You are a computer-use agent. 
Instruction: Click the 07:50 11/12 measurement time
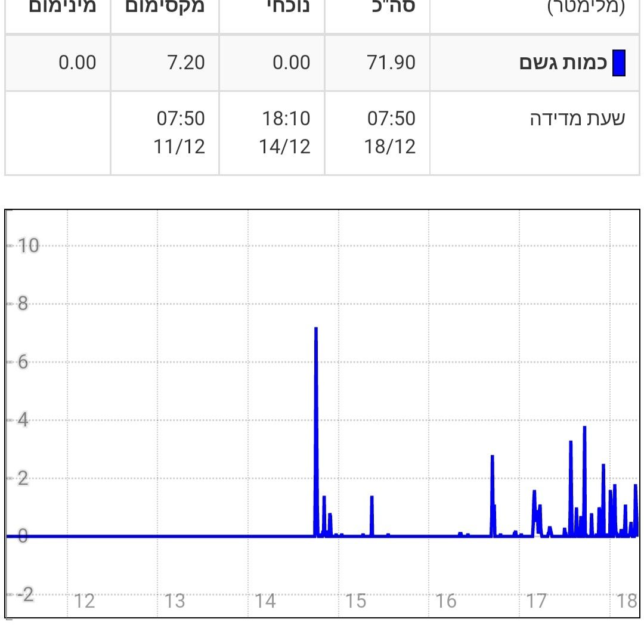[x=180, y=132]
